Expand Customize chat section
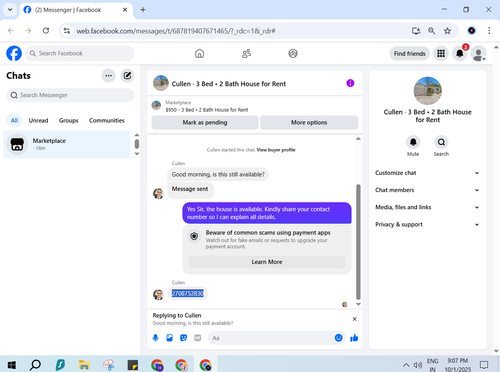Image resolution: width=500 pixels, height=372 pixels. click(x=427, y=173)
